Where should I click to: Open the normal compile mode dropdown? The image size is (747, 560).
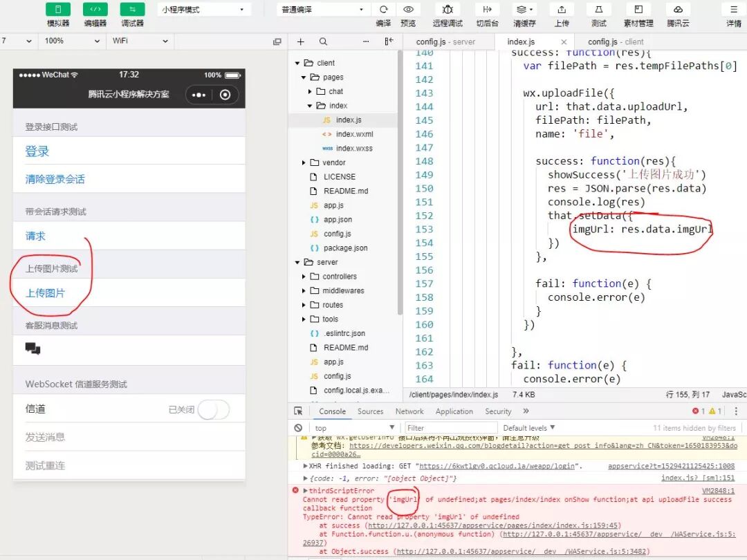(322, 10)
